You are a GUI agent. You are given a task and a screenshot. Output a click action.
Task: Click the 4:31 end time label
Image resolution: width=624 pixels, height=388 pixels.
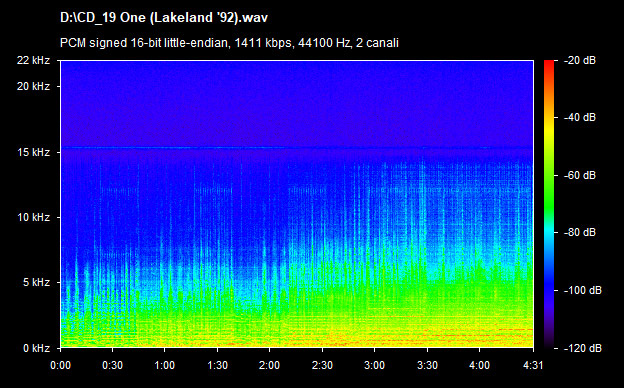pyautogui.click(x=533, y=365)
